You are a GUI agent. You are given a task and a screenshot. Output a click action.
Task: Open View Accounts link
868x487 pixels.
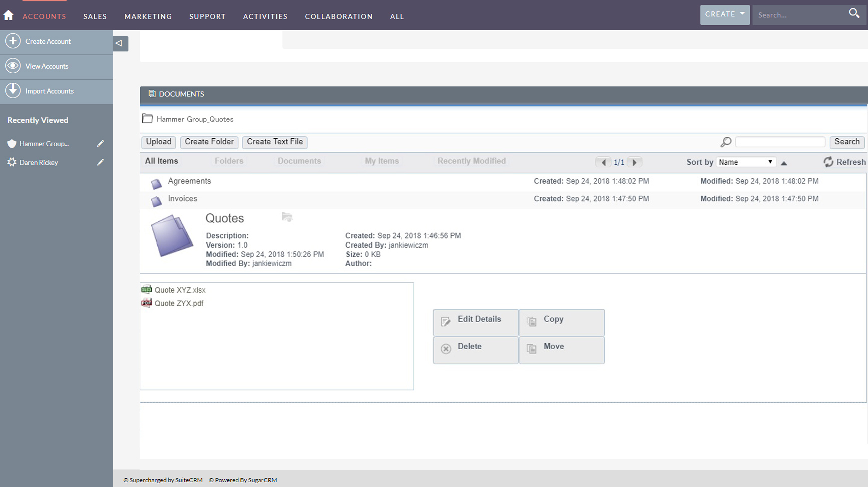pos(47,66)
